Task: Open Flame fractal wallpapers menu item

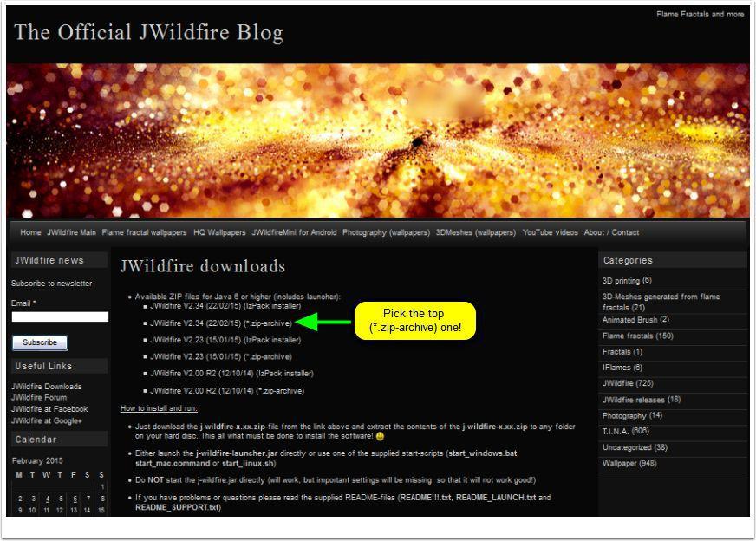Action: pos(144,232)
